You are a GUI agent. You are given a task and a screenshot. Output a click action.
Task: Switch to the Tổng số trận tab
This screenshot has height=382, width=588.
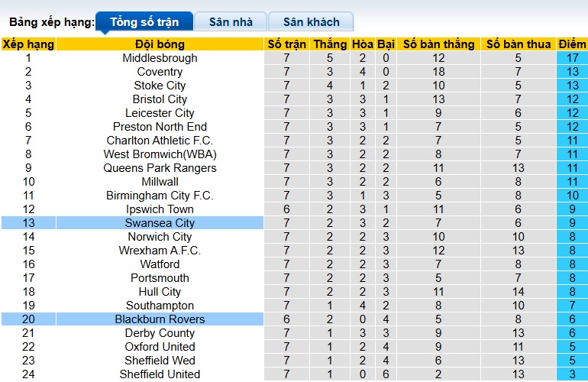point(143,22)
